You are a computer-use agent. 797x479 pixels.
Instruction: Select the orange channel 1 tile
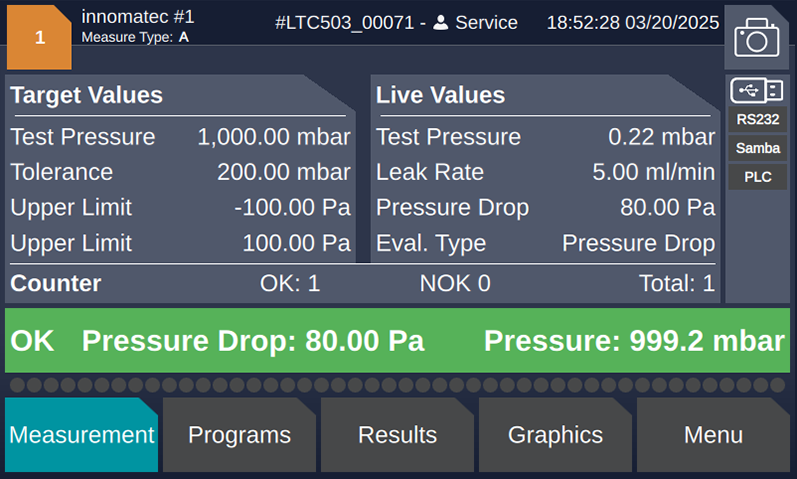[39, 37]
